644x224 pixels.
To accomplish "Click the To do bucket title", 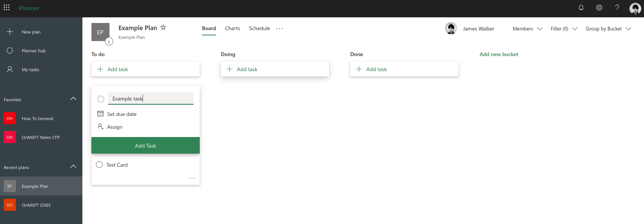I will (x=98, y=54).
